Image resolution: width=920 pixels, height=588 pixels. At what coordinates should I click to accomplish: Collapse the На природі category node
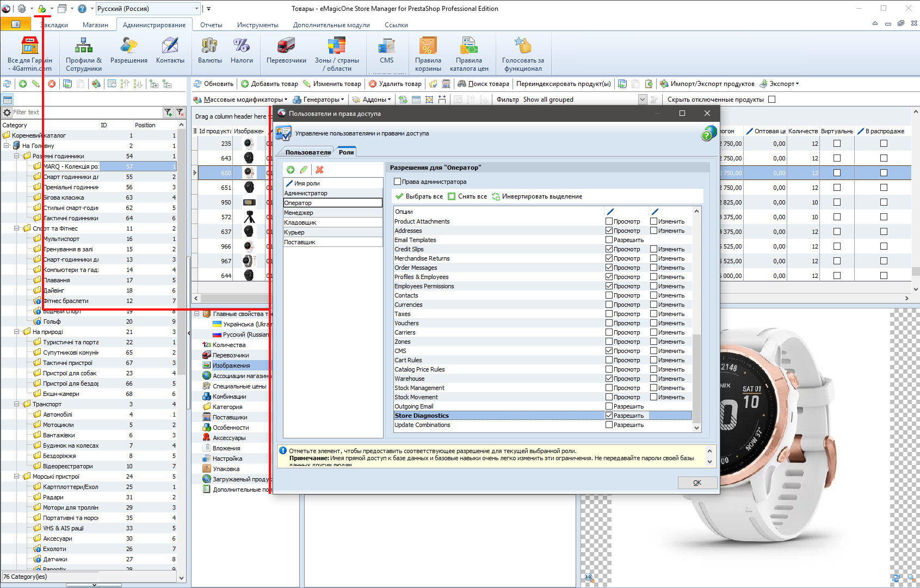tap(17, 332)
